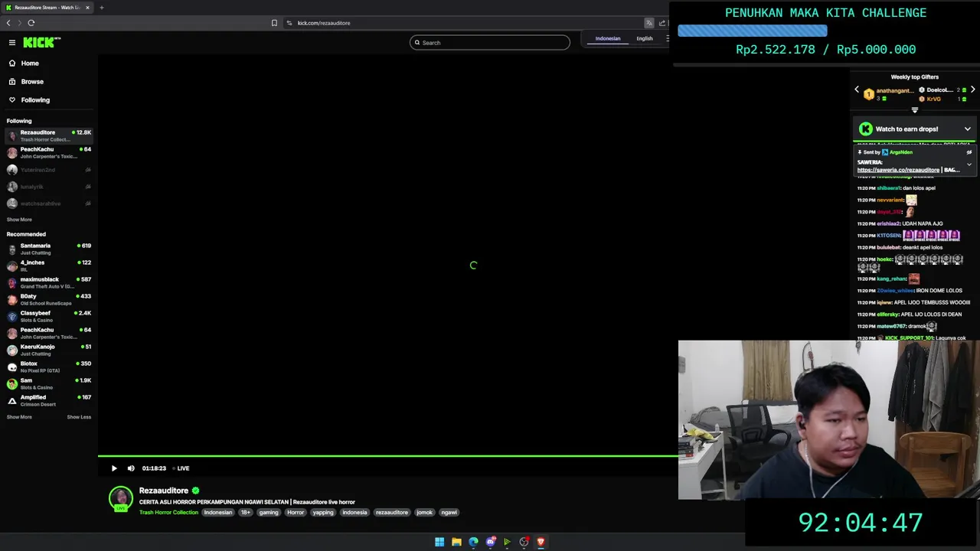Open the Kick hamburger sidebar menu
This screenshot has height=551, width=980.
[12, 43]
